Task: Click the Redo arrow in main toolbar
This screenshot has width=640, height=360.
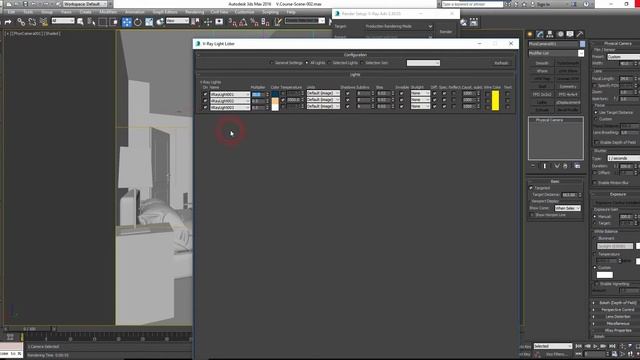Action: 8,22
